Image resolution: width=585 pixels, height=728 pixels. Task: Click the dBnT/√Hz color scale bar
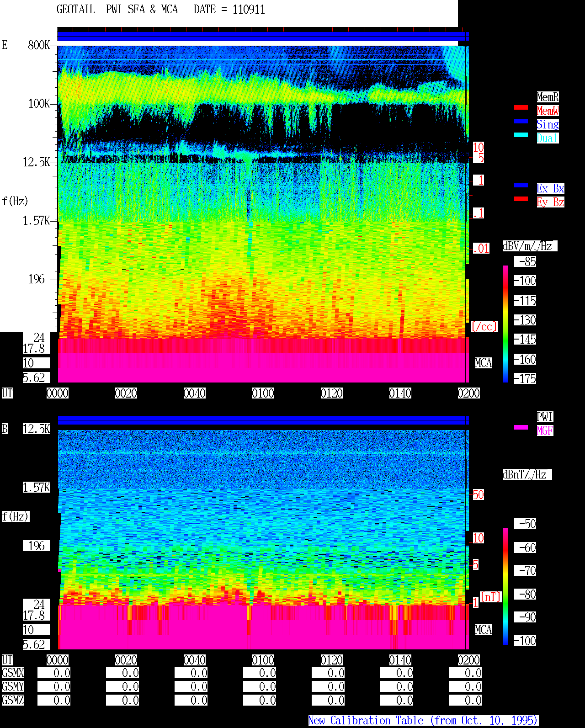click(x=505, y=586)
